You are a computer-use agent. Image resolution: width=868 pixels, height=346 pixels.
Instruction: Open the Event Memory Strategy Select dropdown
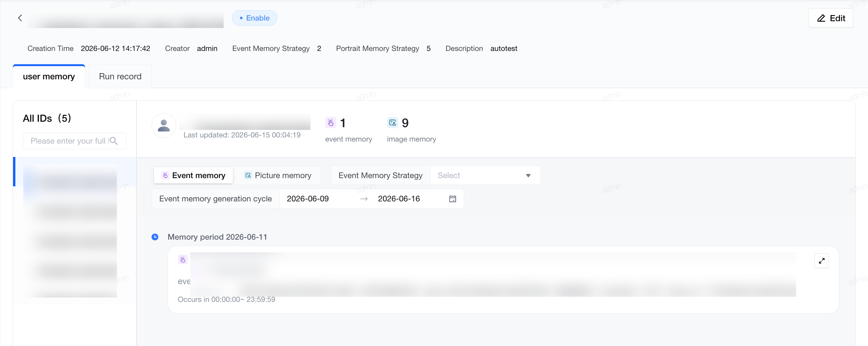click(x=485, y=175)
